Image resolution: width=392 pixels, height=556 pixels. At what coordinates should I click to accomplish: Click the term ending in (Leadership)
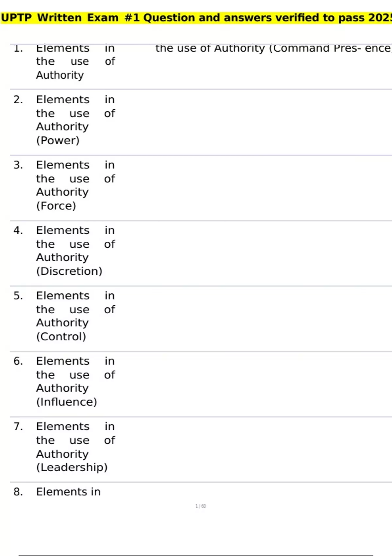click(75, 447)
